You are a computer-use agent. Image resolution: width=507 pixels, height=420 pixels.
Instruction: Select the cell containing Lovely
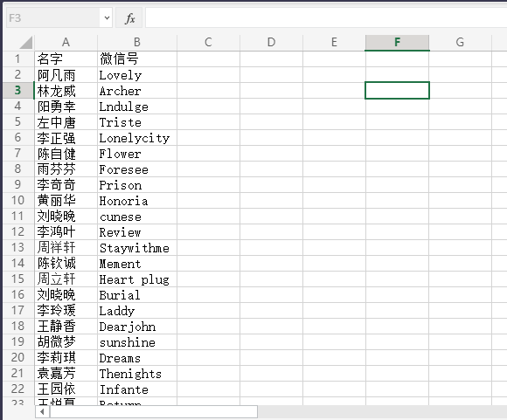click(137, 74)
